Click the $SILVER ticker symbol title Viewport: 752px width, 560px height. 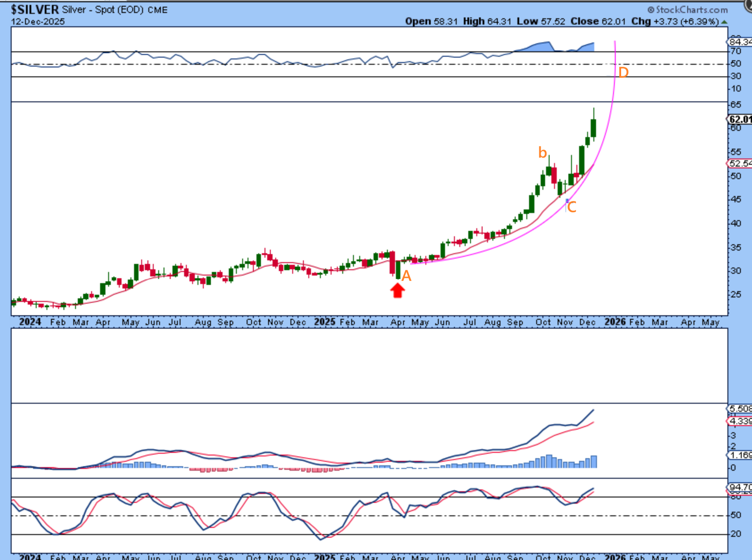[35, 9]
